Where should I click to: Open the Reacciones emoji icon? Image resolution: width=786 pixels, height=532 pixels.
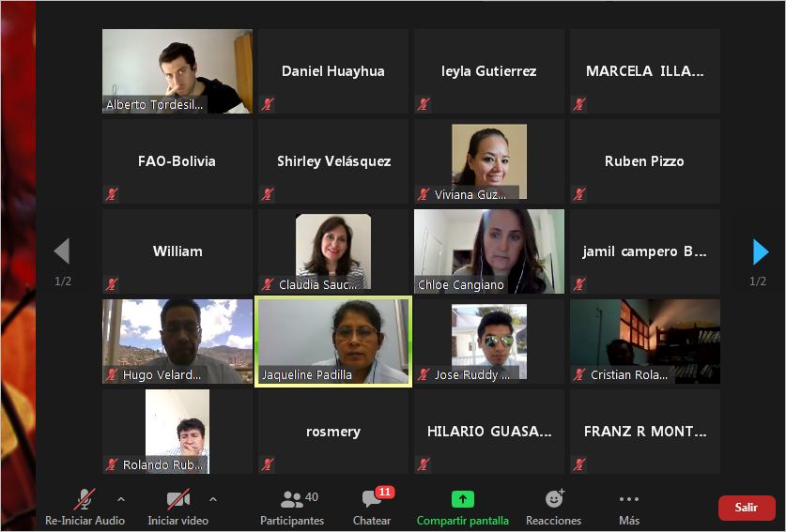coord(554,499)
